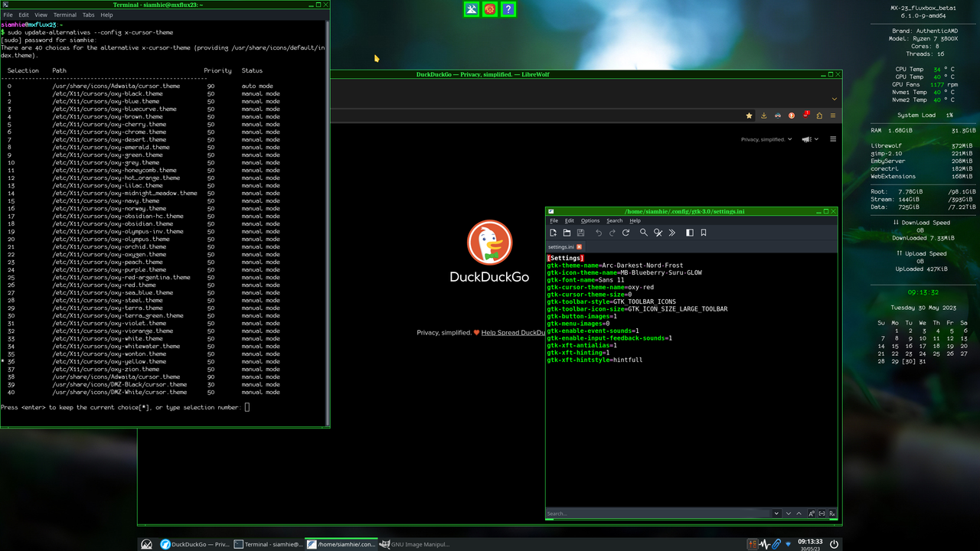980x551 pixels.
Task: Close the settings.ini tab with red X
Action: click(580, 247)
